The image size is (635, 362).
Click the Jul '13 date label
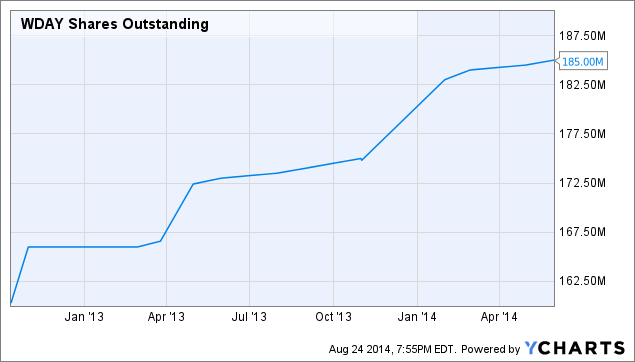[249, 316]
